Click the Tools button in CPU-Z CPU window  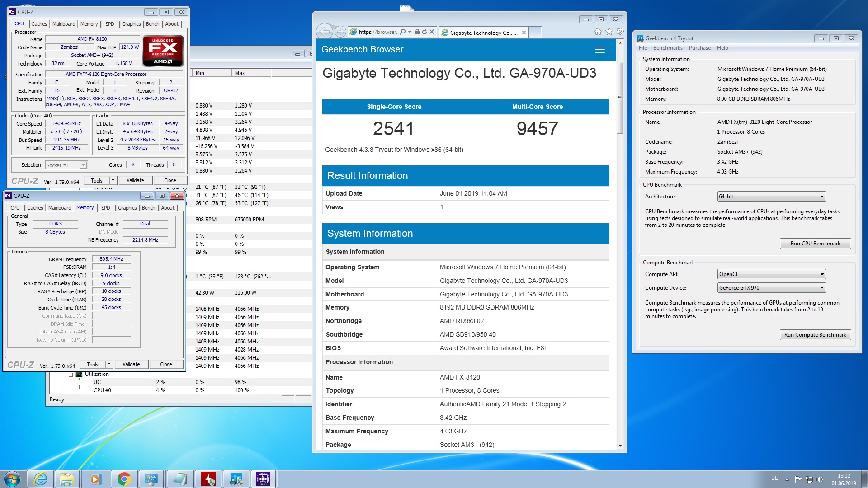[97, 180]
